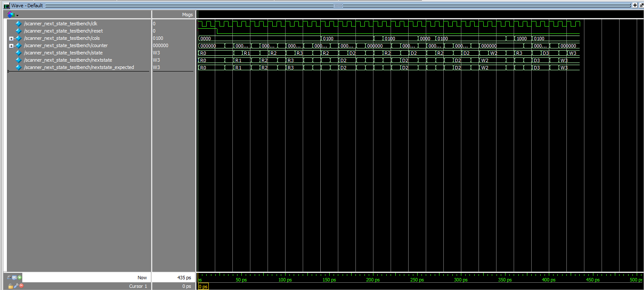Lock Cursor 1 with padlock icon
This screenshot has width=644, height=290.
tap(11, 286)
